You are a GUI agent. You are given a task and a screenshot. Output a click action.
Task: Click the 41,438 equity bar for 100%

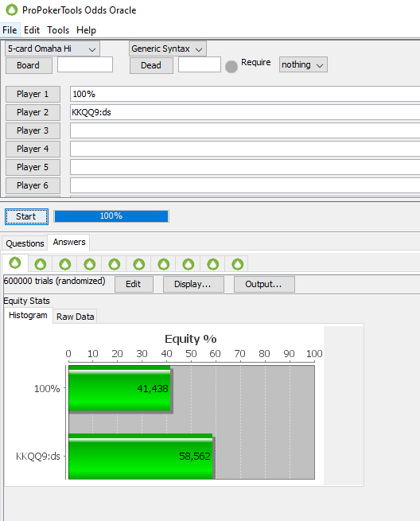tap(119, 388)
